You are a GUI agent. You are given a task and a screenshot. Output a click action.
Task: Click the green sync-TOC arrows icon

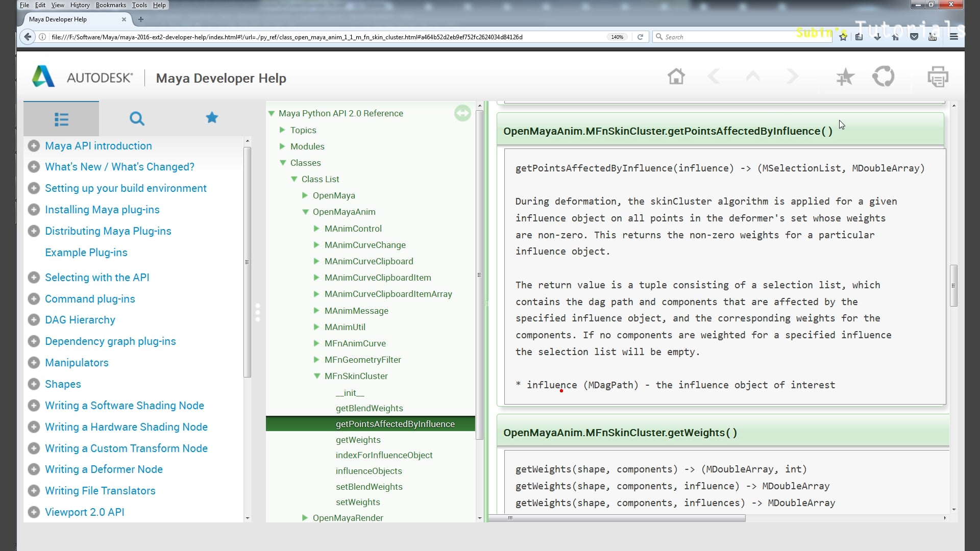(462, 113)
